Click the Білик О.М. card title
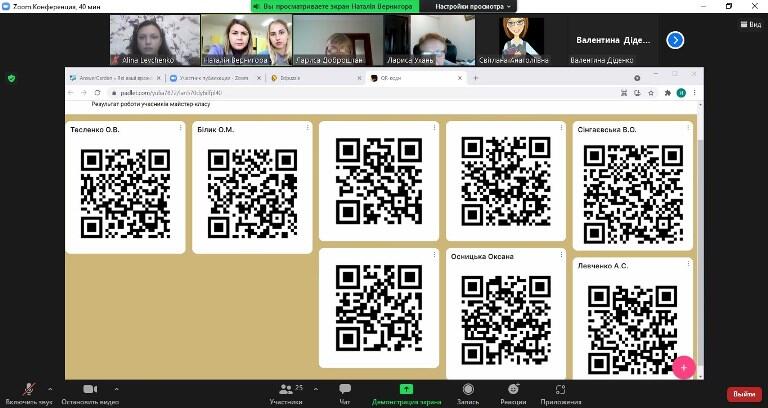Viewport: 768px width, 408px height. click(216, 130)
